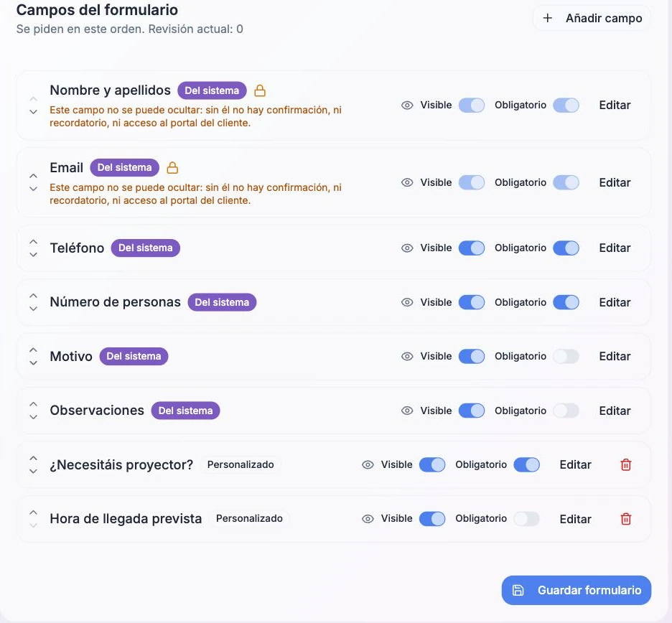Turn off Obligatorio for ¿Necesitáis proyector?

526,465
